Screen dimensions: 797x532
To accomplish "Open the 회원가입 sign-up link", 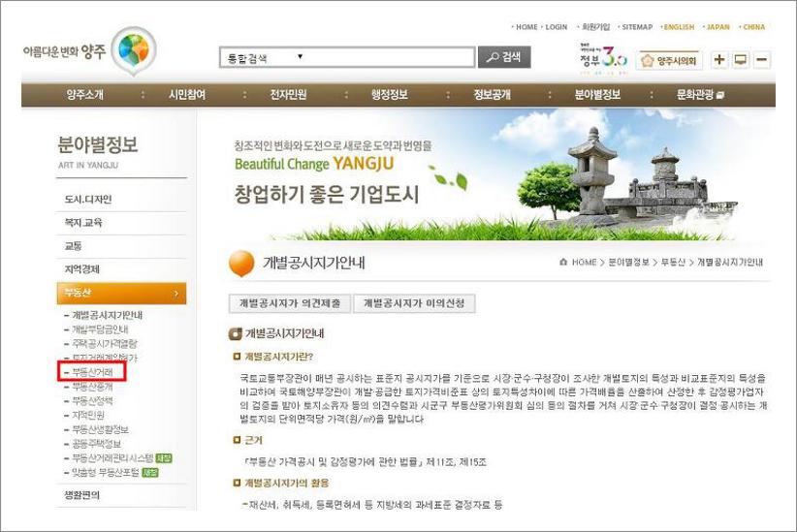I will (595, 27).
